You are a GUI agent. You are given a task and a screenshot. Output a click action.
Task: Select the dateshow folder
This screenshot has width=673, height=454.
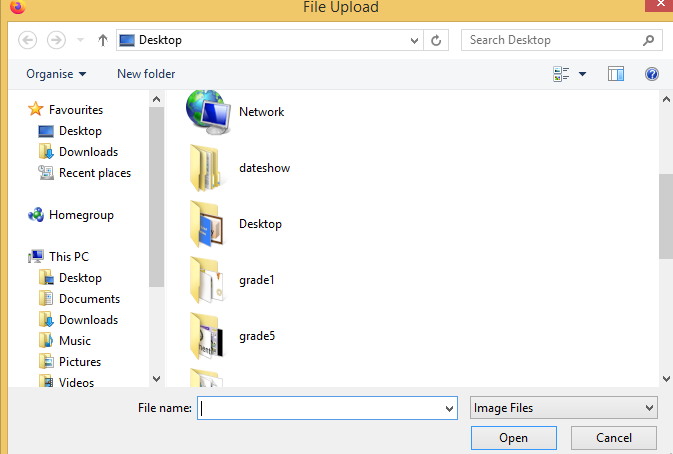click(264, 168)
